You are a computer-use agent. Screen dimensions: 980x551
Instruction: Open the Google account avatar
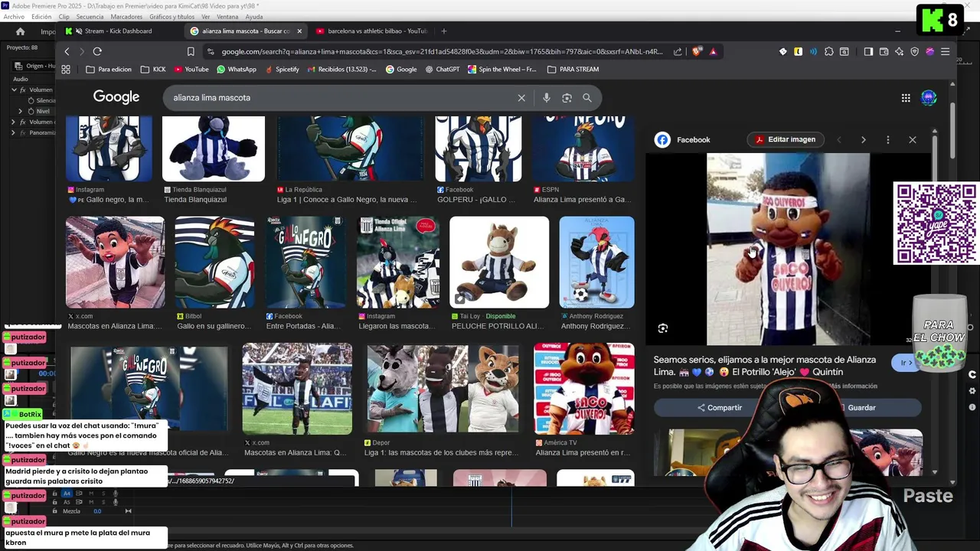tap(929, 98)
